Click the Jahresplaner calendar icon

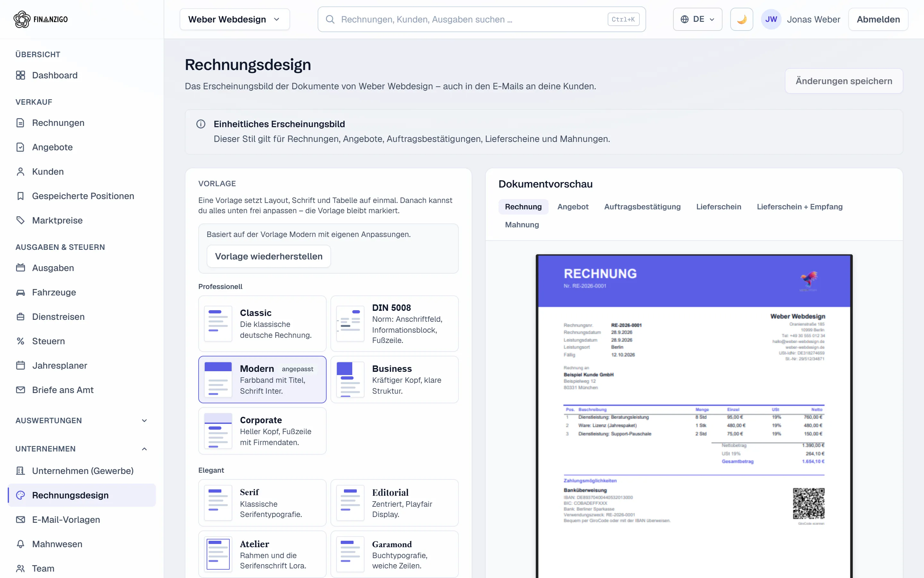pos(21,366)
